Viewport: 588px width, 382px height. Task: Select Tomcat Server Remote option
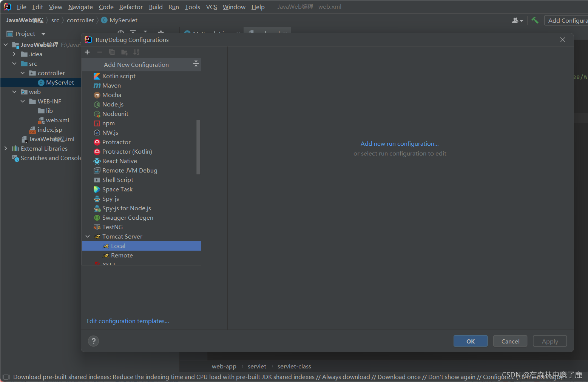(141, 256)
